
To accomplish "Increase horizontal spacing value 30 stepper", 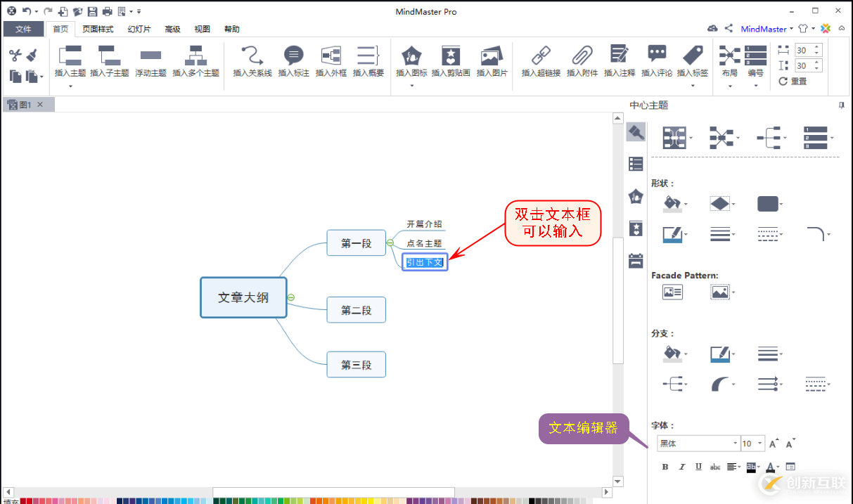I will click(x=817, y=47).
